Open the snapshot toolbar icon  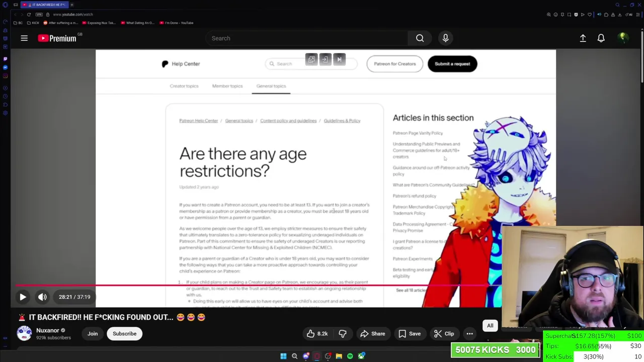[569, 15]
